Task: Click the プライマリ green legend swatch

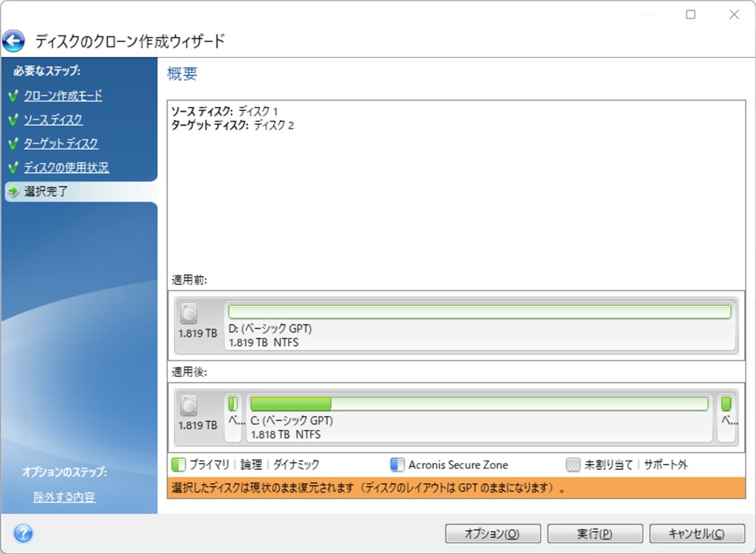Action: point(179,465)
